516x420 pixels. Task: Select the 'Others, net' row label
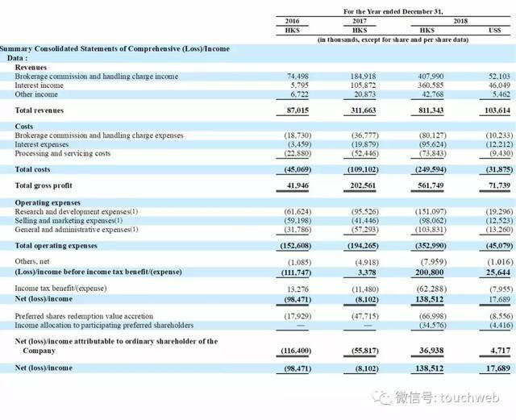click(x=32, y=261)
